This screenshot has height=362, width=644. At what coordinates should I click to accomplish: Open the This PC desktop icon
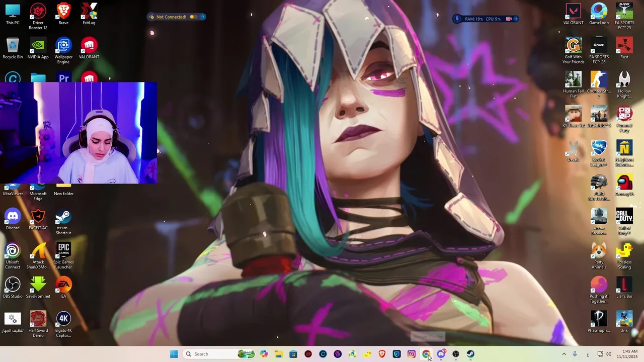[13, 14]
